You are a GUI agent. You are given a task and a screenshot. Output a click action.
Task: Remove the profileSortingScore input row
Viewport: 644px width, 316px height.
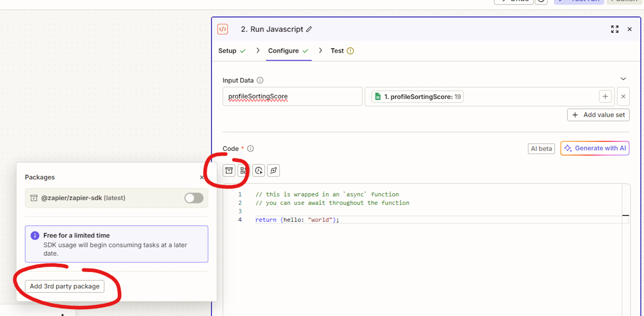pyautogui.click(x=623, y=96)
